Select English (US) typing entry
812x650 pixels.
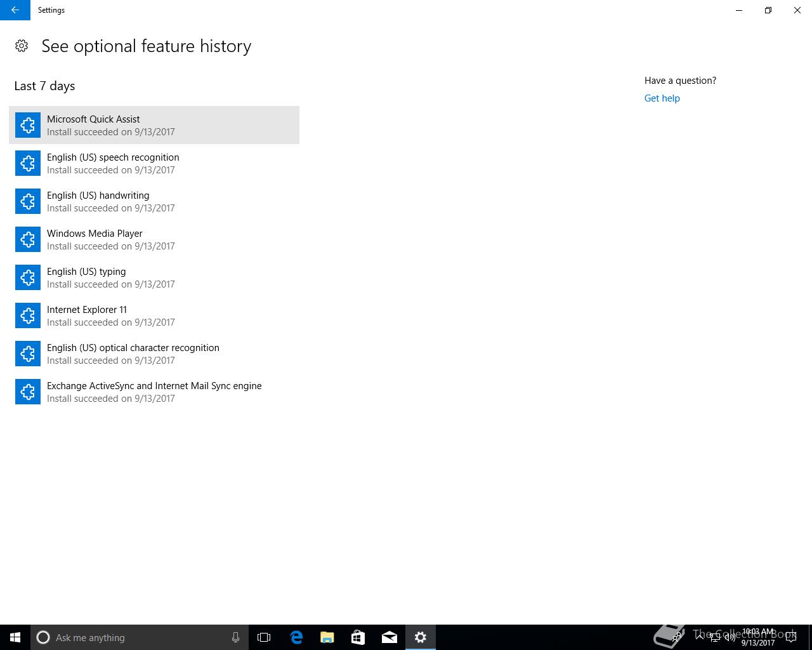(x=154, y=277)
